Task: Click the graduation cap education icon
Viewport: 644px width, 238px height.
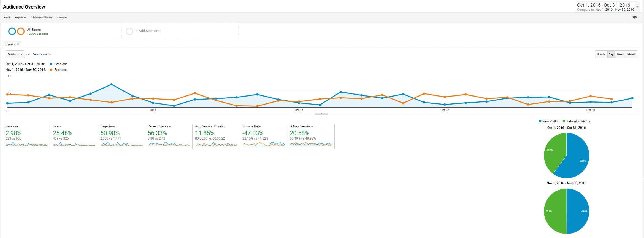Action: click(x=635, y=17)
